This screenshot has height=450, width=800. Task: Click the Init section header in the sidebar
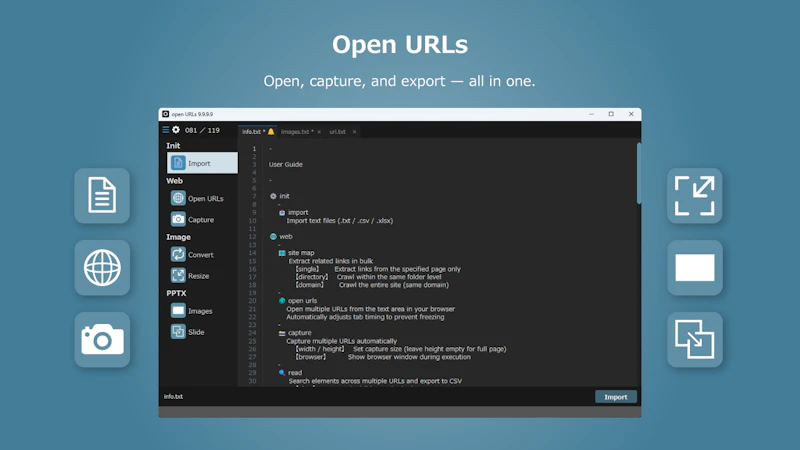(x=173, y=145)
